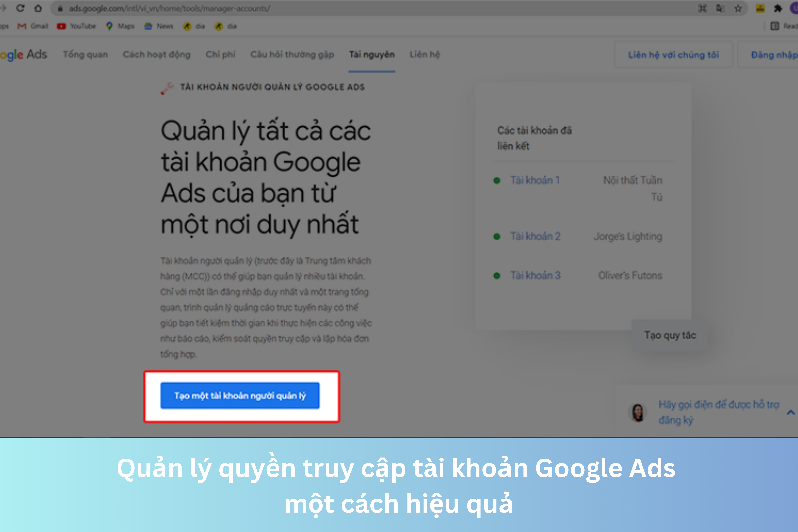Select the Tài nguyên tab
Image resolution: width=798 pixels, height=532 pixels.
pyautogui.click(x=372, y=55)
